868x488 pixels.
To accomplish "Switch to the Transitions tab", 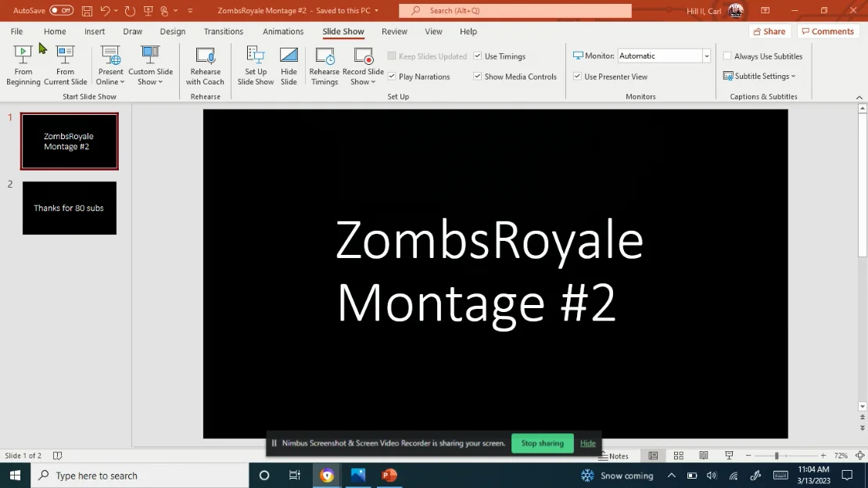I will tap(223, 31).
